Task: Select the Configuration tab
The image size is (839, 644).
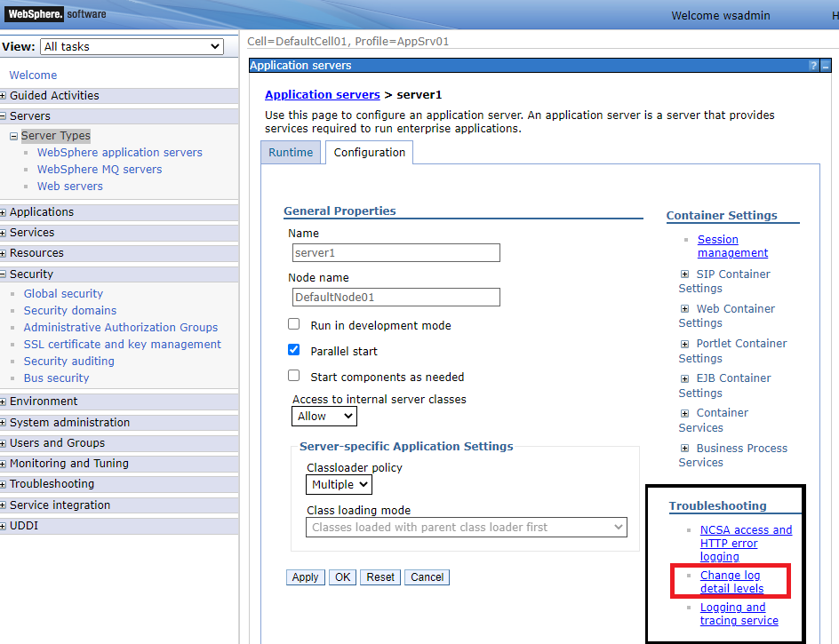Action: pos(369,153)
